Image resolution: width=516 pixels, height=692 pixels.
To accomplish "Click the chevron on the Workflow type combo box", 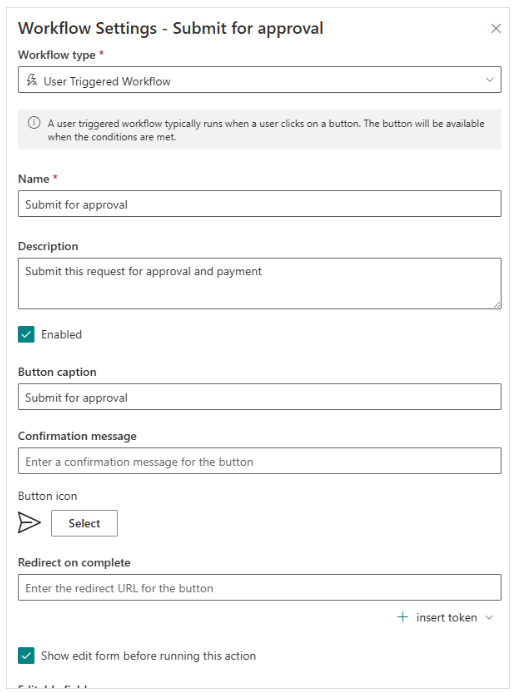I will 490,80.
